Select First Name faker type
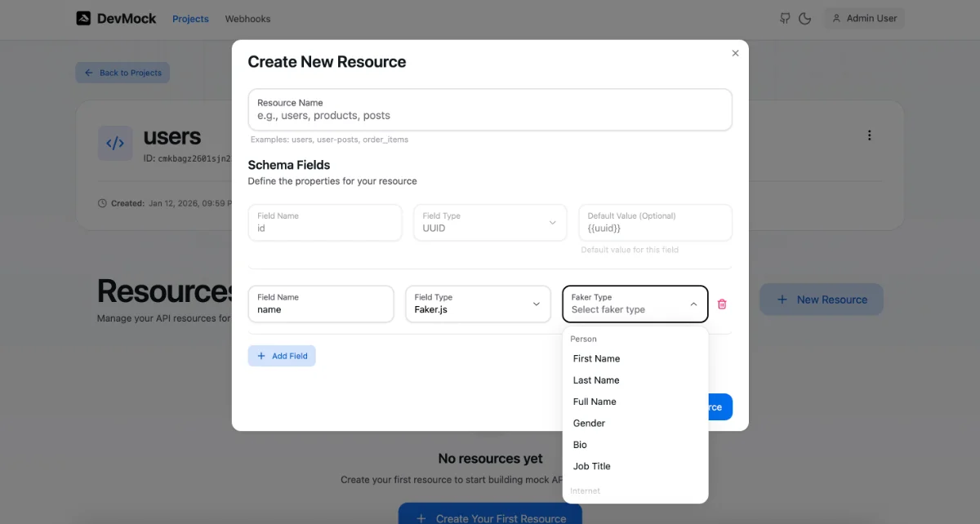This screenshot has height=524, width=980. (596, 358)
